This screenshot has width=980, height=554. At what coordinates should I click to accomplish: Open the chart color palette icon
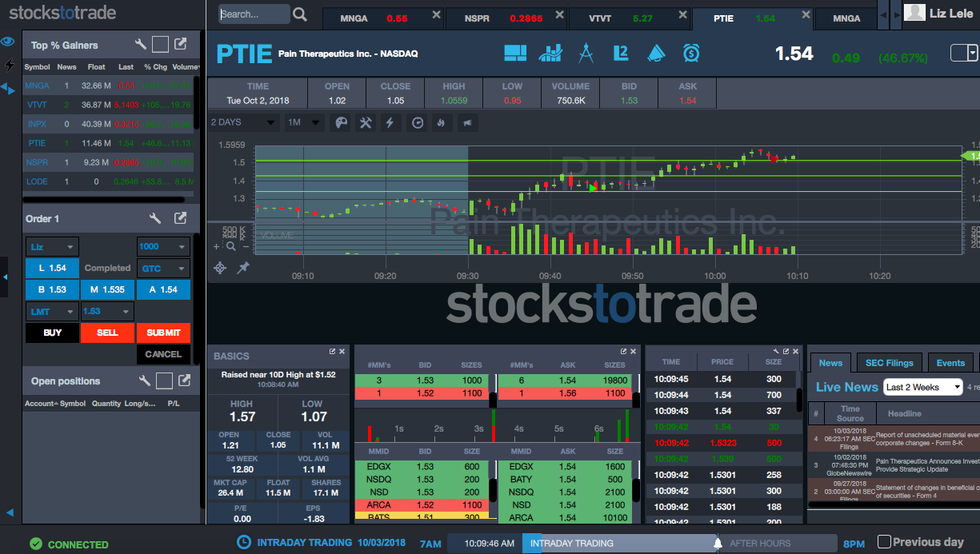341,122
